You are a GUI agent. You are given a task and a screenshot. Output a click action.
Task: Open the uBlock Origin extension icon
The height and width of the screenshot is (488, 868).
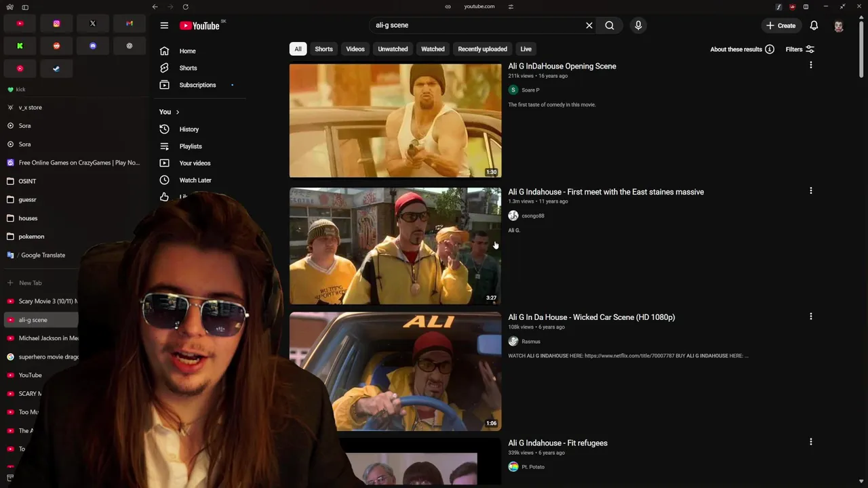(x=792, y=7)
